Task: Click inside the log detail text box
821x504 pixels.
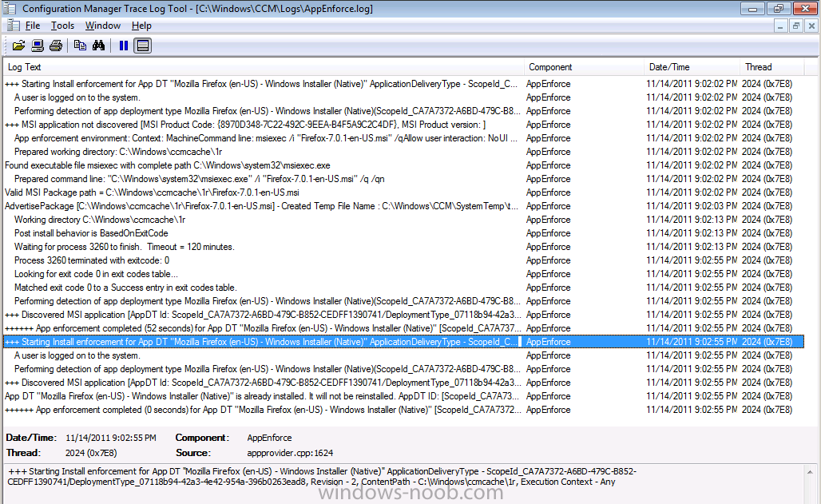Action: click(x=404, y=484)
